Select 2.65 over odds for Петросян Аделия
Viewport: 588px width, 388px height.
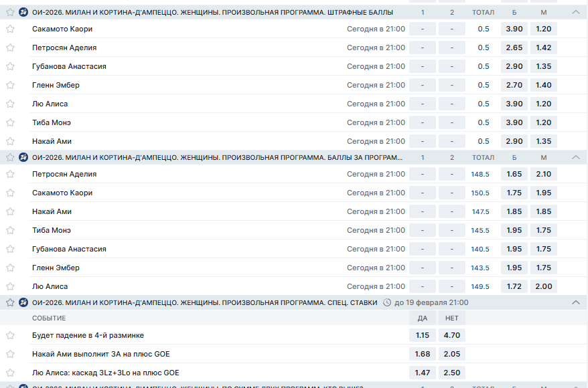(514, 48)
